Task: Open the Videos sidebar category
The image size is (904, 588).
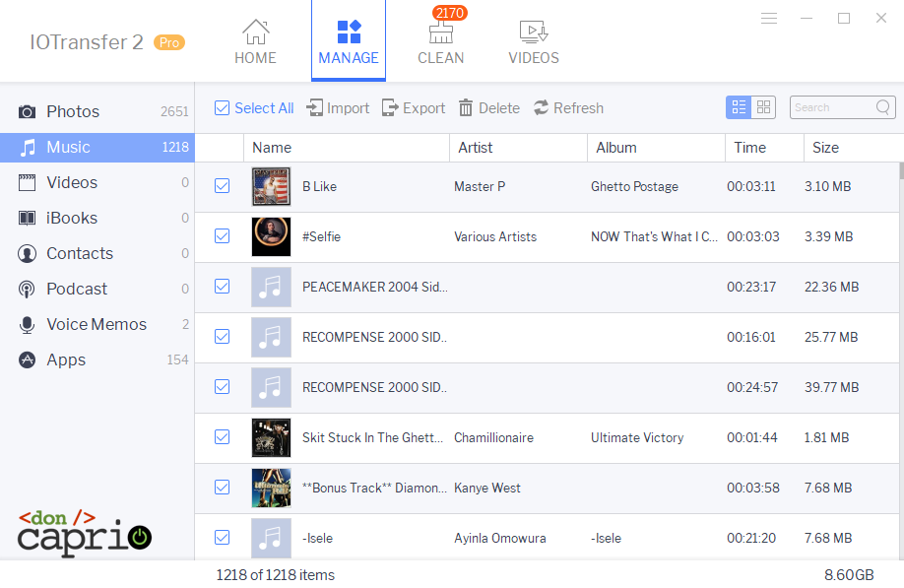Action: point(97,183)
